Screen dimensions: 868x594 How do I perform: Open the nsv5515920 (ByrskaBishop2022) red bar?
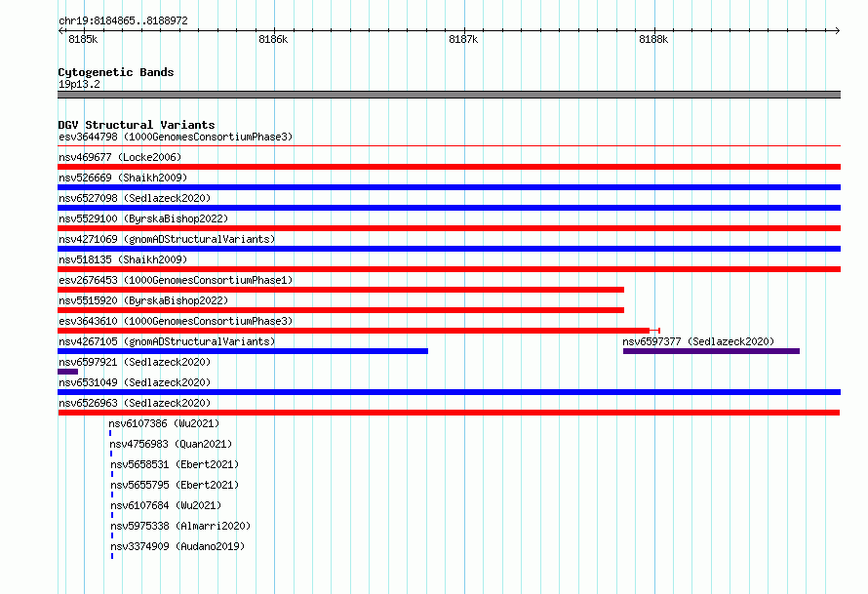tap(341, 310)
